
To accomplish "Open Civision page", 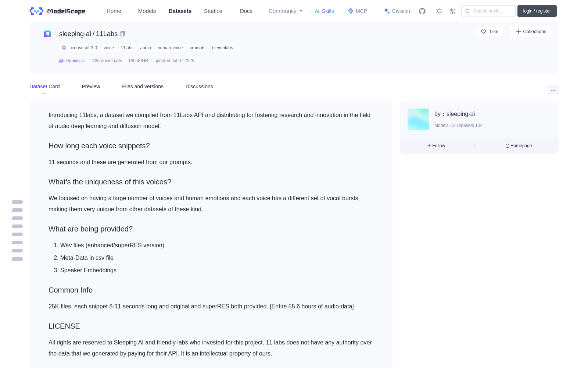I will (x=397, y=11).
